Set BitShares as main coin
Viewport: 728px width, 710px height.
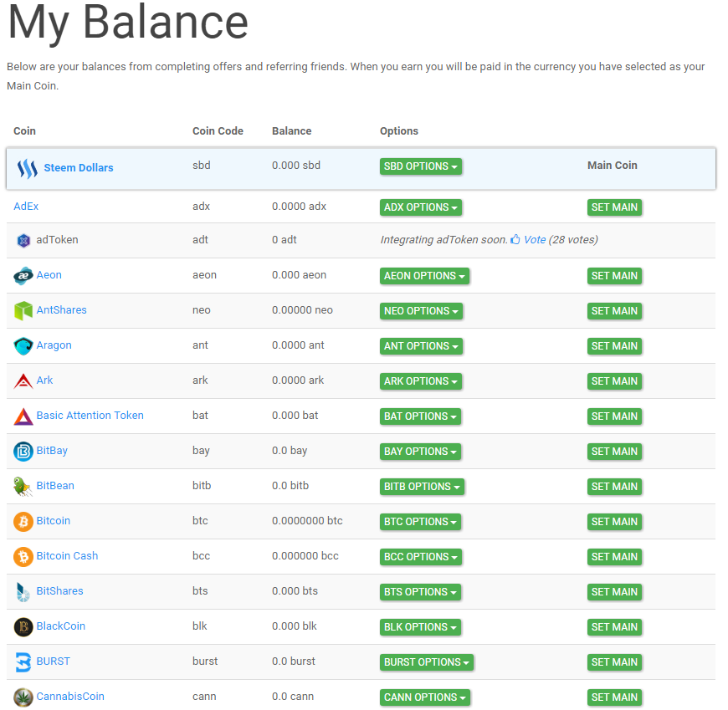tap(614, 593)
